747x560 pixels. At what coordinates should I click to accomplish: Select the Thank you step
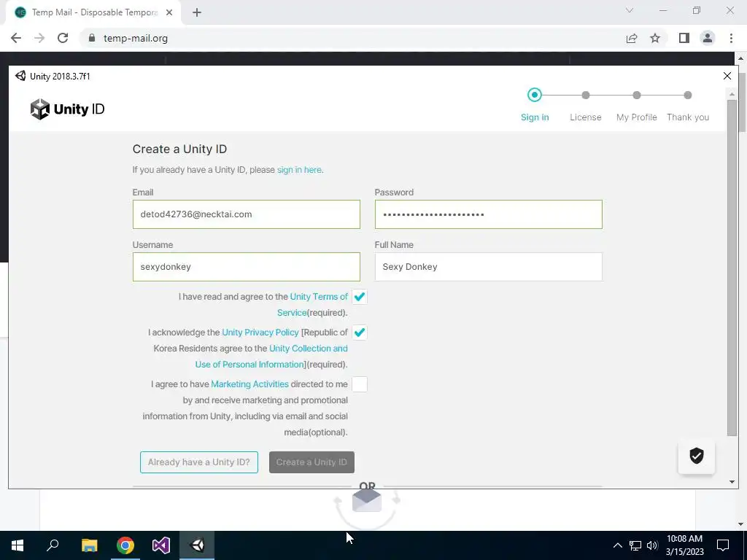click(687, 105)
